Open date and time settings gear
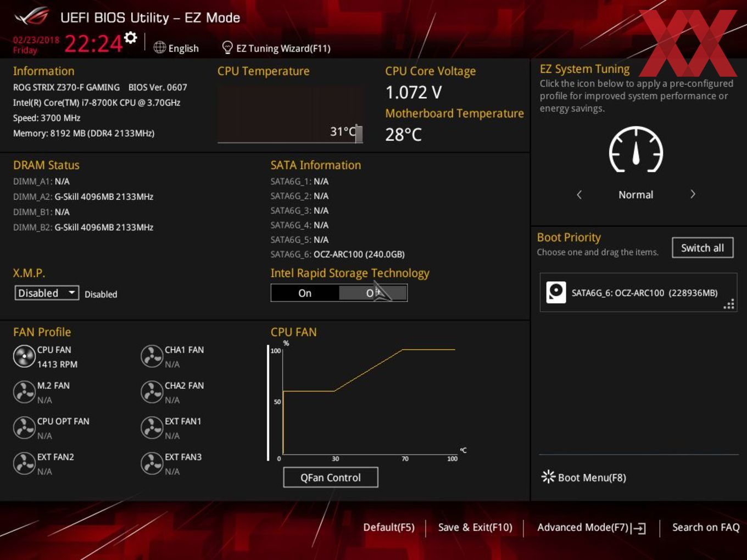 pyautogui.click(x=130, y=37)
